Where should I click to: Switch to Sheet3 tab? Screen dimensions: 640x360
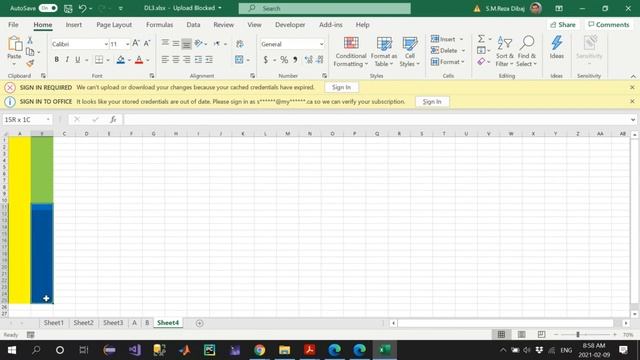tap(113, 323)
